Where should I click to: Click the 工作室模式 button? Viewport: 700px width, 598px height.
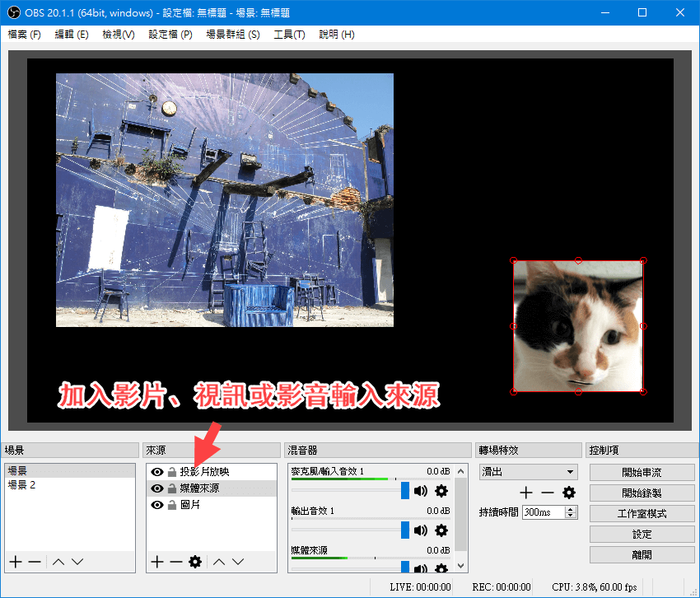[642, 514]
